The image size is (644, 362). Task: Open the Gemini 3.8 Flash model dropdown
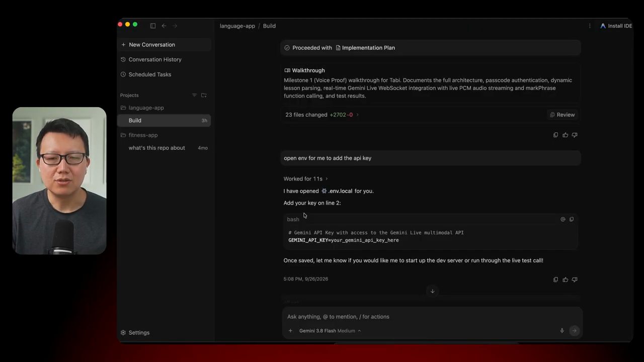[330, 331]
